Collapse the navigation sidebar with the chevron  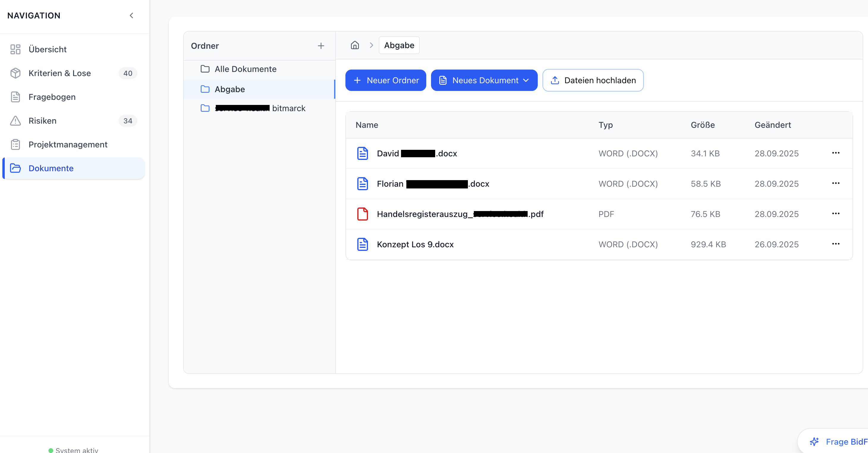(x=131, y=15)
